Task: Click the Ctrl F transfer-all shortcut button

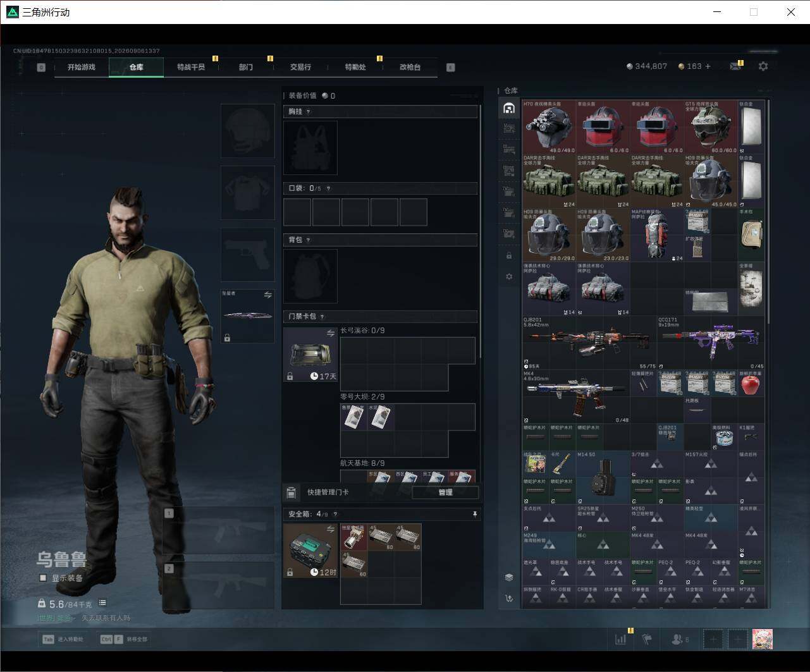Action: [124, 639]
